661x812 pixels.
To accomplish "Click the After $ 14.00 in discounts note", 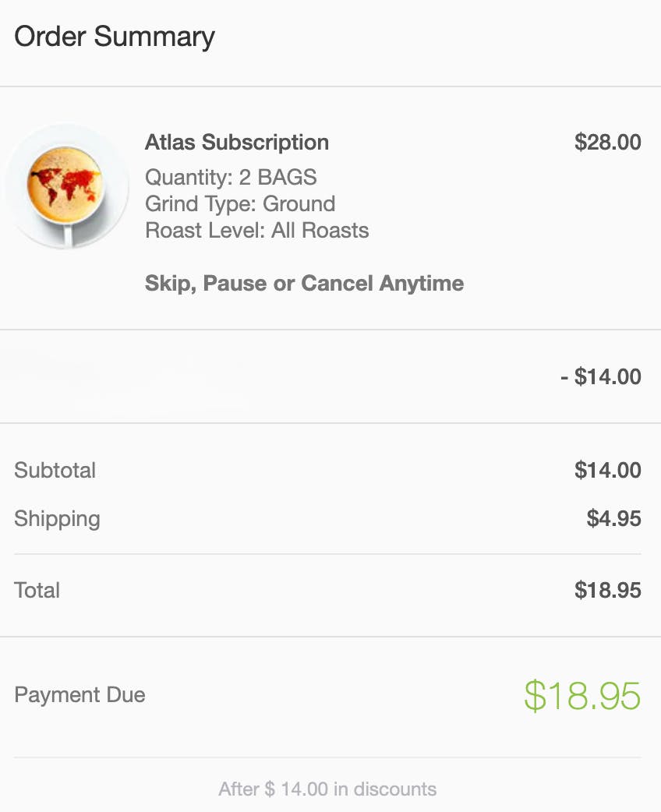I will [x=327, y=789].
